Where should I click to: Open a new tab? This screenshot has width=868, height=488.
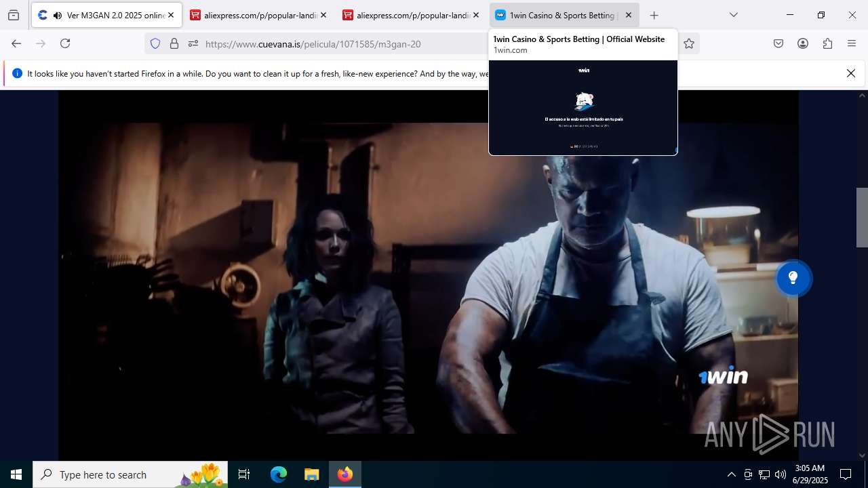[654, 15]
